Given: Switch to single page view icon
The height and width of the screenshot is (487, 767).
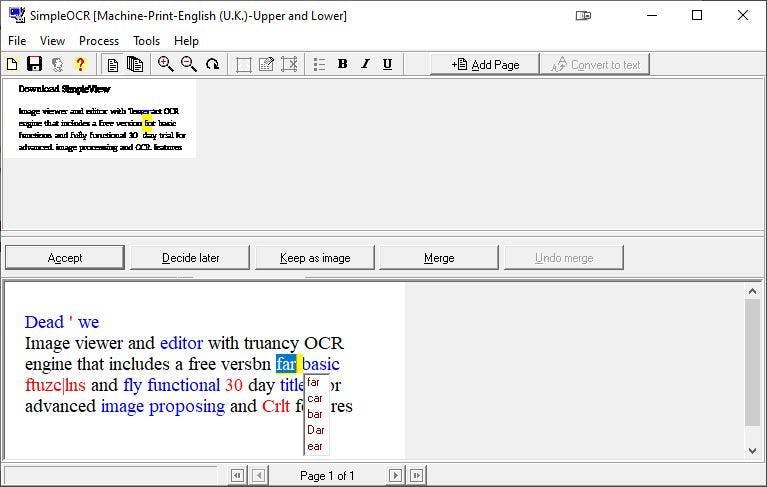Looking at the screenshot, I should (x=113, y=65).
